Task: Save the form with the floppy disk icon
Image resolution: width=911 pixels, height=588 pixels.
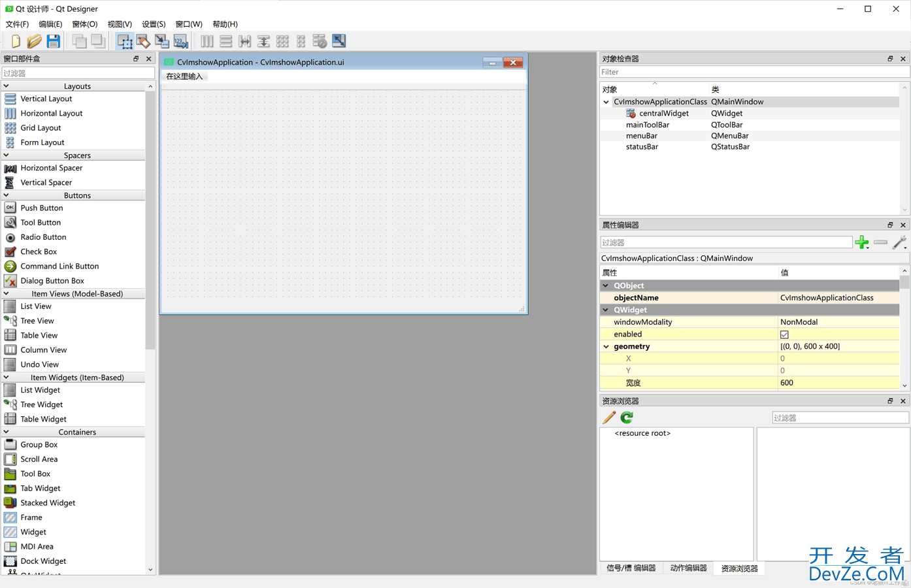Action: pyautogui.click(x=54, y=41)
